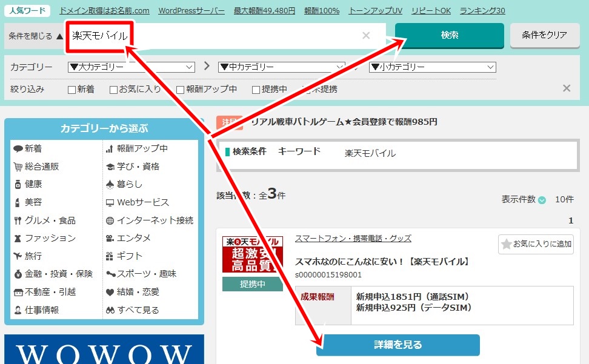Screen dimensions: 589x364
Task: Select 美容 in the category panel
Action: pyautogui.click(x=33, y=202)
